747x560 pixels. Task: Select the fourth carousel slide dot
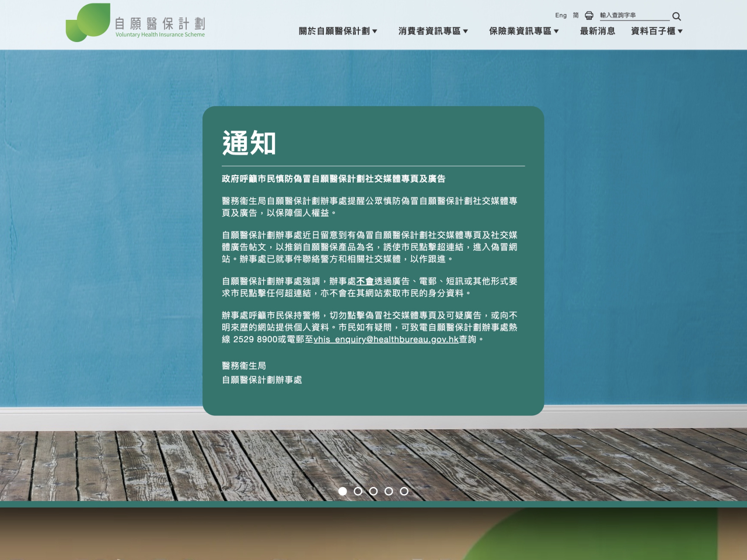389,491
